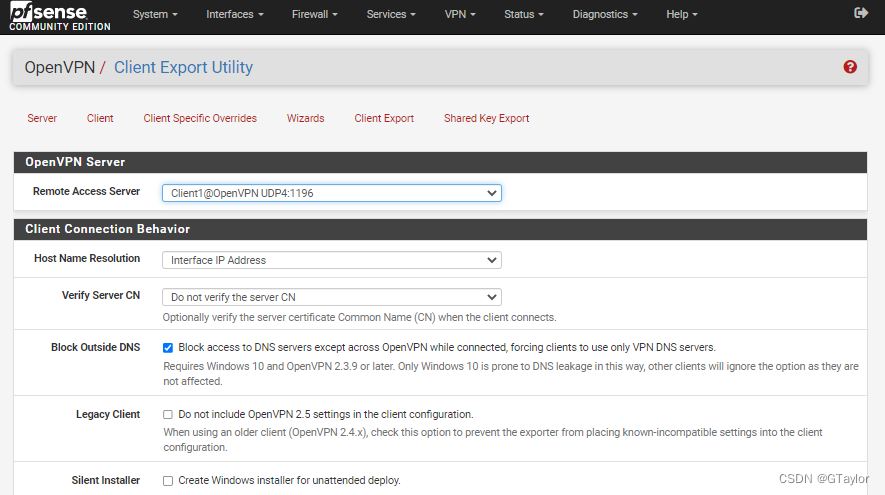Click the 'Silent Installer' label
This screenshot has width=885, height=495.
tap(106, 480)
